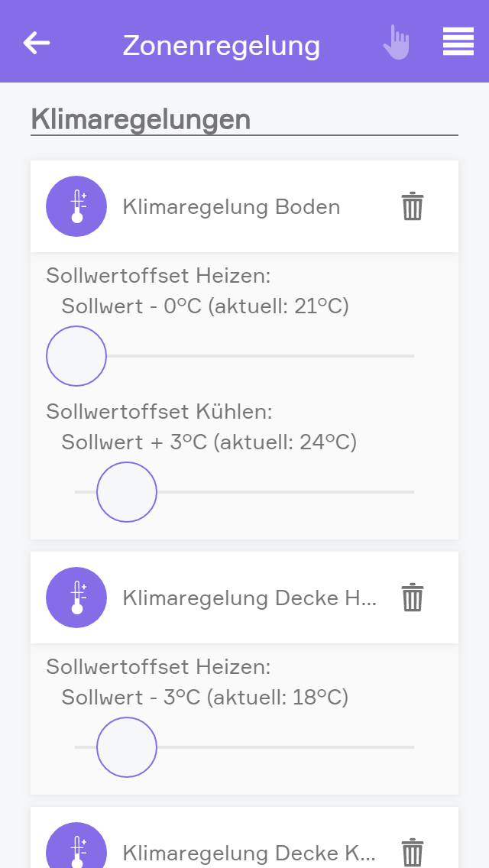489x868 pixels.
Task: Tap the hand pointer icon in header
Action: pos(396,42)
